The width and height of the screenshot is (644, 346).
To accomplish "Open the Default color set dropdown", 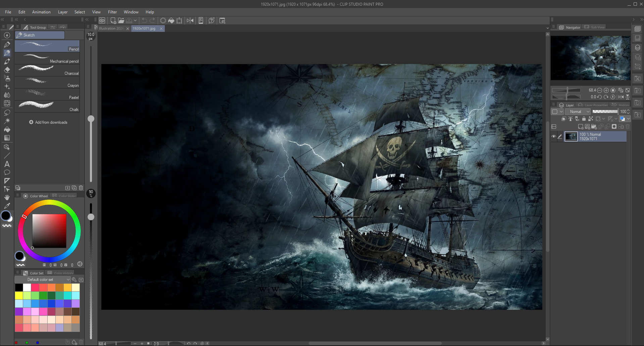I will (x=43, y=280).
